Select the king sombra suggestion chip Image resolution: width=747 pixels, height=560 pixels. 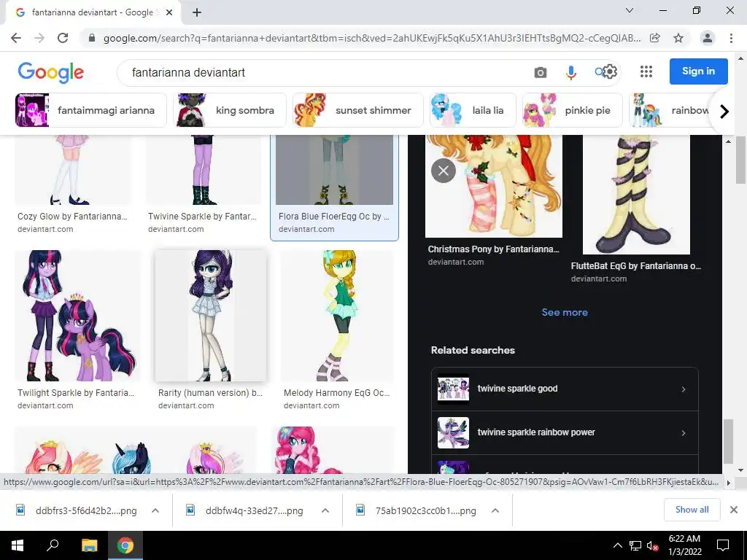[x=230, y=111]
